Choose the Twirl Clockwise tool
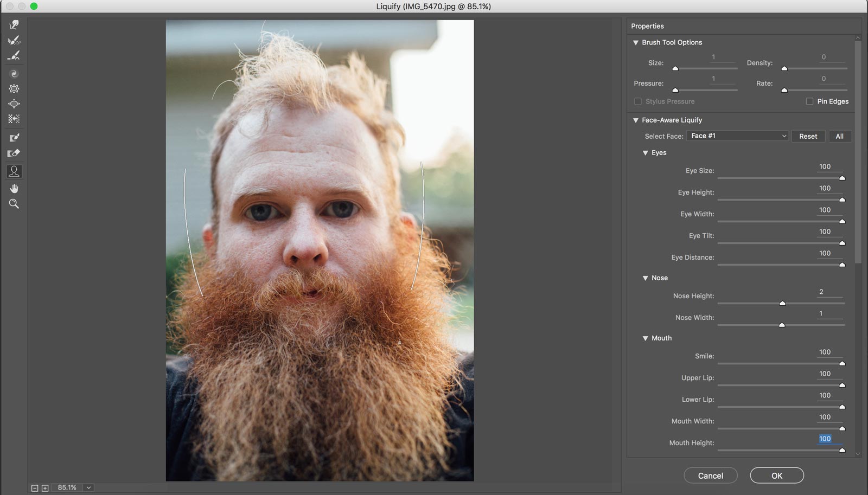868x495 pixels. pyautogui.click(x=14, y=74)
